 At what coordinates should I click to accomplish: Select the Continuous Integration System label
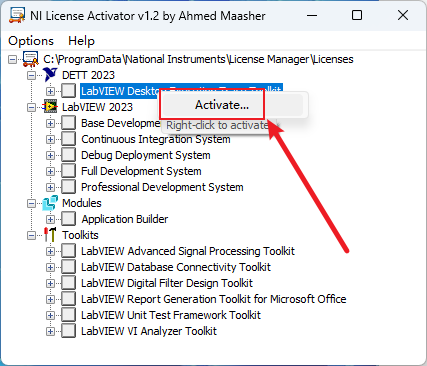pos(156,139)
